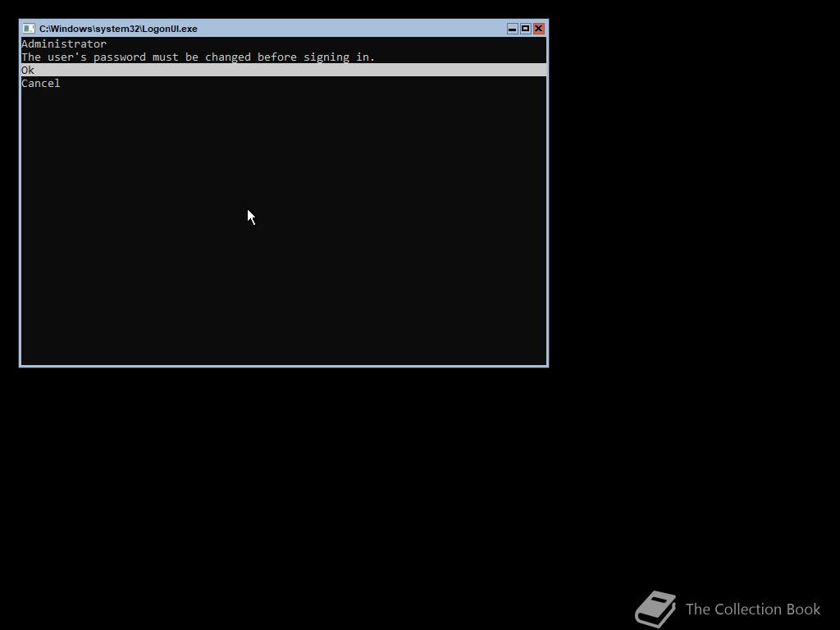Select the highlighted Ok option

(283, 71)
